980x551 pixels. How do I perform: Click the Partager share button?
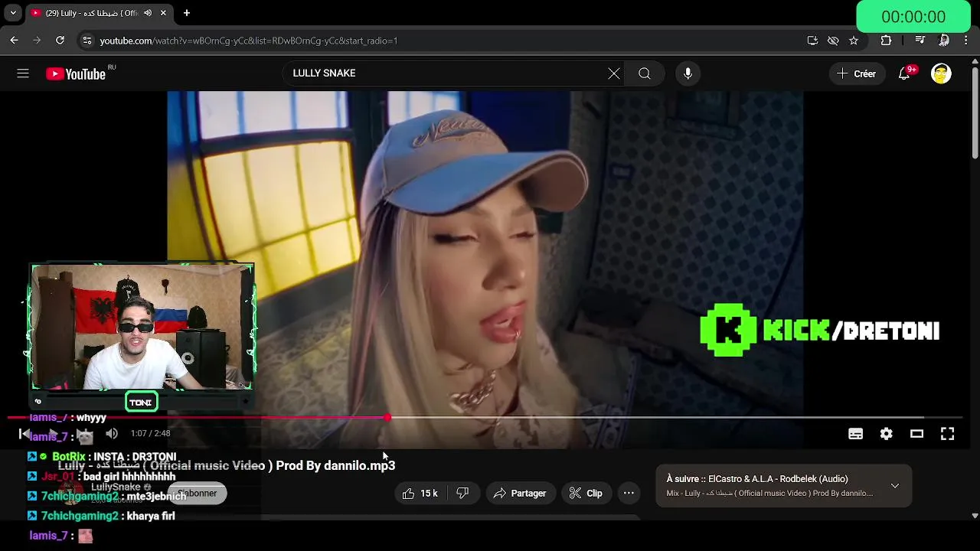[x=520, y=494]
